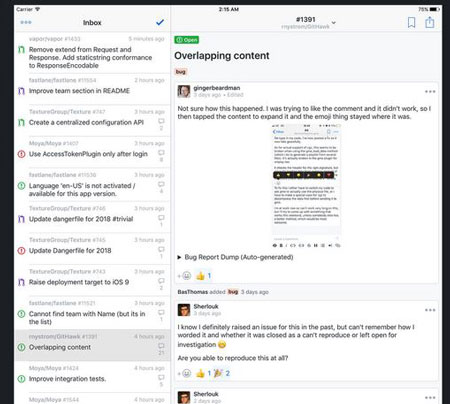Open notification 'Use AccessTokenPlugin only after login'
This screenshot has height=404, width=450.
click(92, 153)
